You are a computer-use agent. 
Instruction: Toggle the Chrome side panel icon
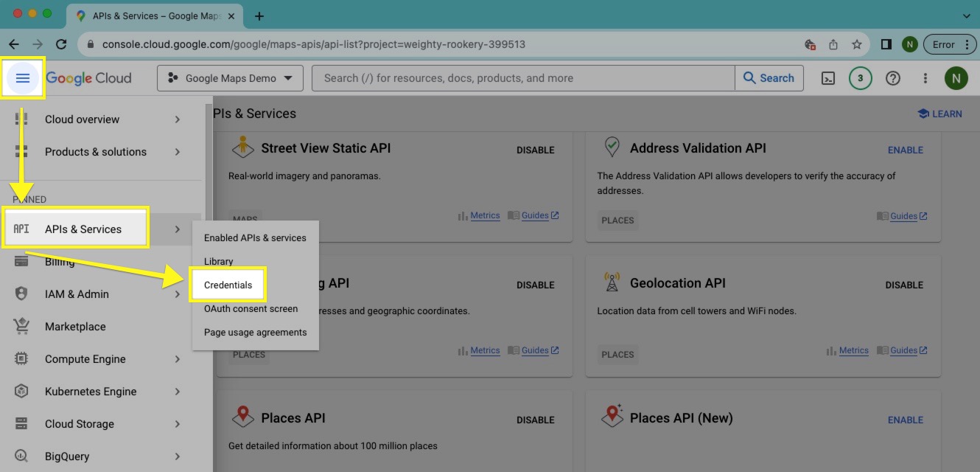pos(886,44)
